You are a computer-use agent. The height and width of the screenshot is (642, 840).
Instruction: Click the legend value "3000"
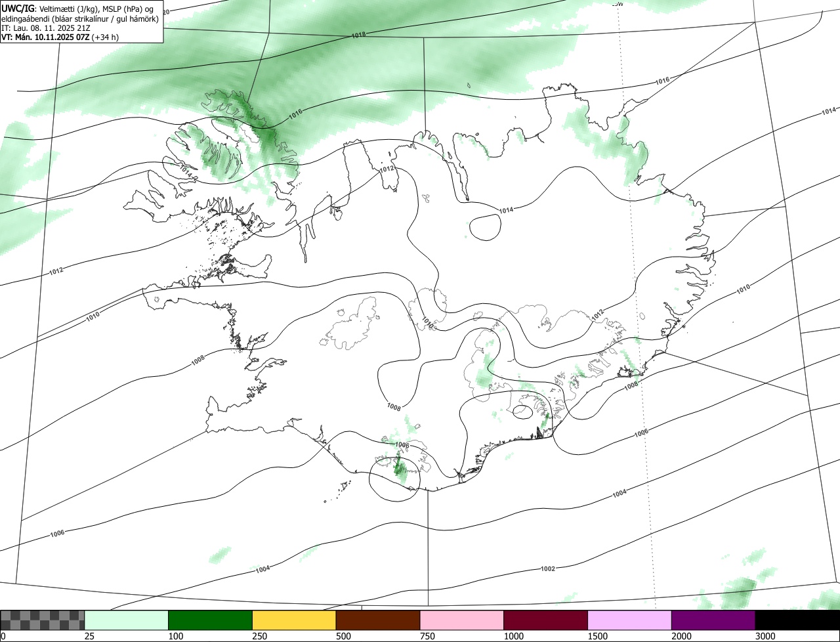[x=766, y=636]
